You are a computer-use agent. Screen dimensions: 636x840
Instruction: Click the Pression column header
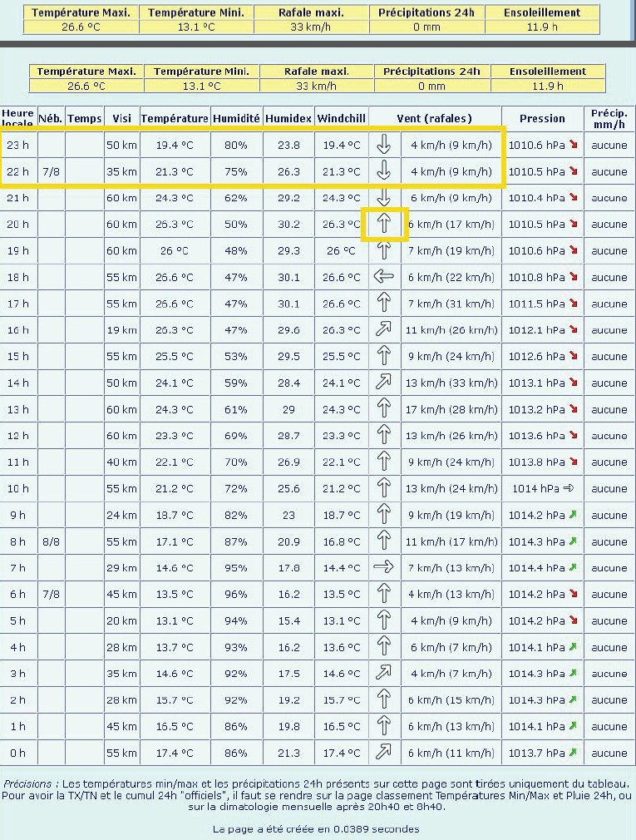point(542,119)
